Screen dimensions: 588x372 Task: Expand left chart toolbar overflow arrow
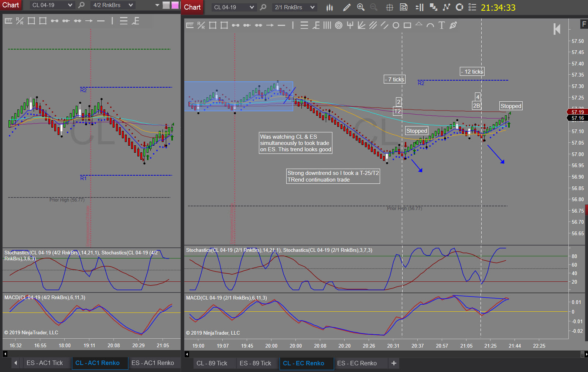(157, 5)
